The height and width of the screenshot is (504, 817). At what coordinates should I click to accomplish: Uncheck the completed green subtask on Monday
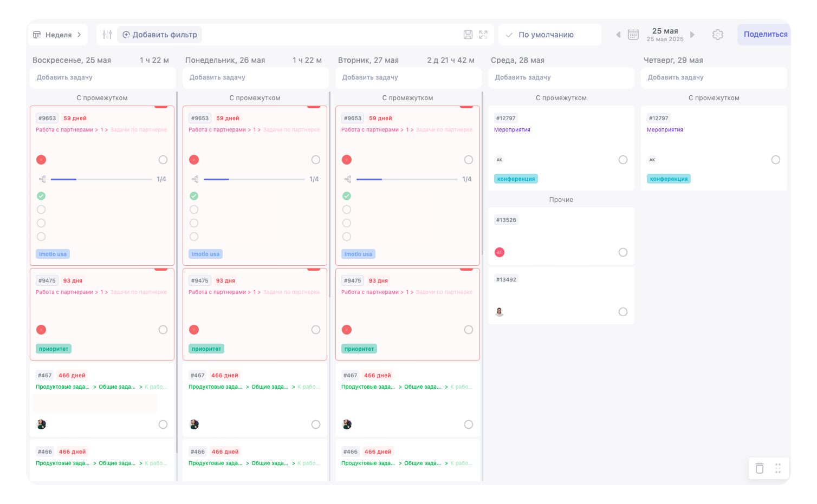pos(194,196)
